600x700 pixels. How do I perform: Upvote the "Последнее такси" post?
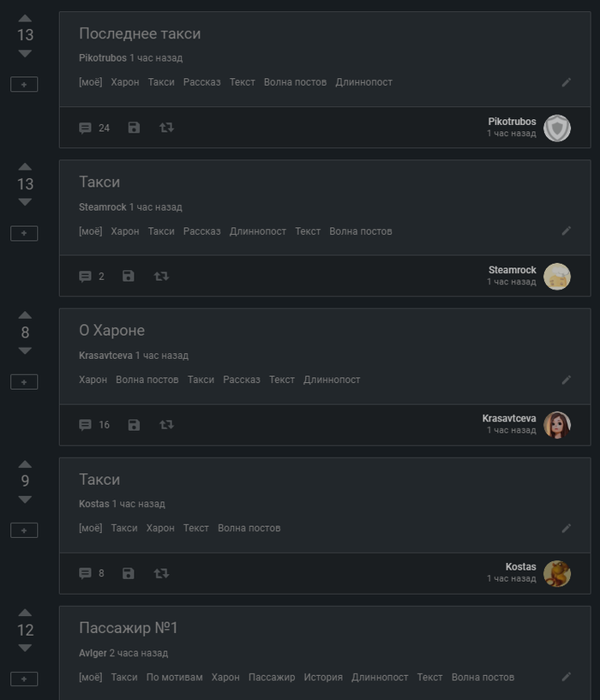pos(25,18)
